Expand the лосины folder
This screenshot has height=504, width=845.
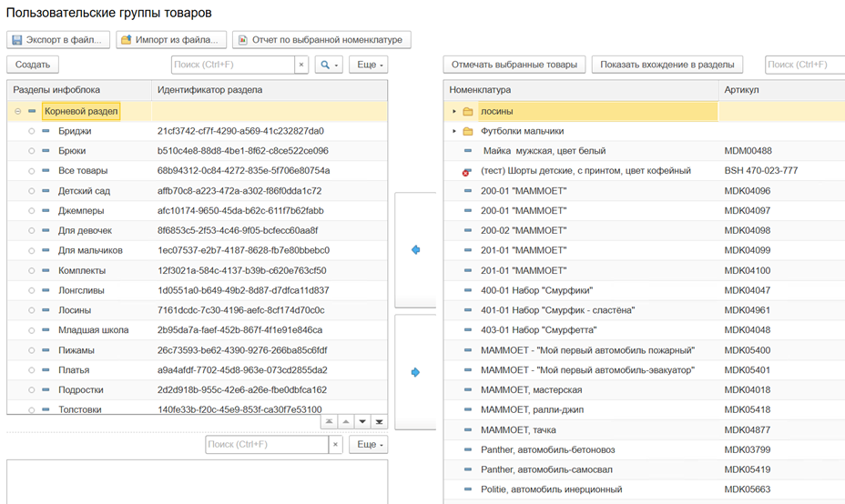454,112
